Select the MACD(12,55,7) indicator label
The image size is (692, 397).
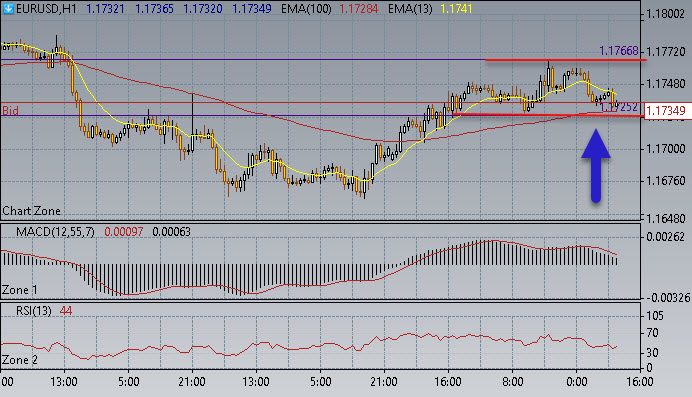coord(55,232)
